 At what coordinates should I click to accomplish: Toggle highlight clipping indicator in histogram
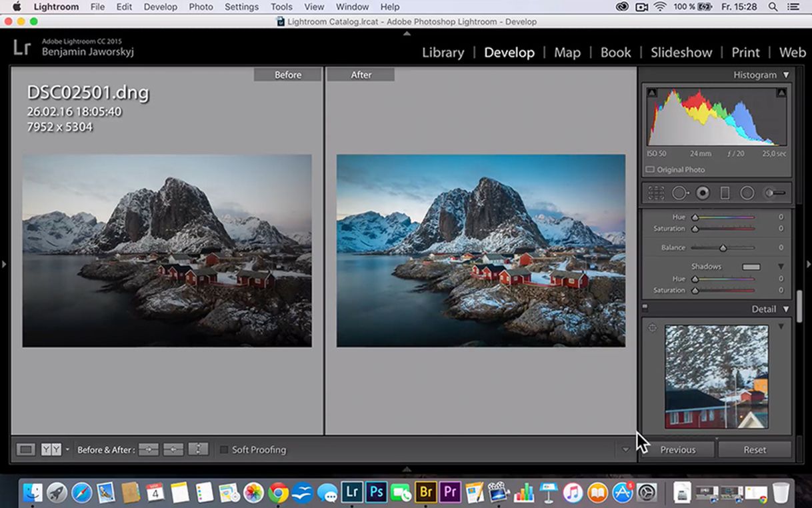(781, 93)
